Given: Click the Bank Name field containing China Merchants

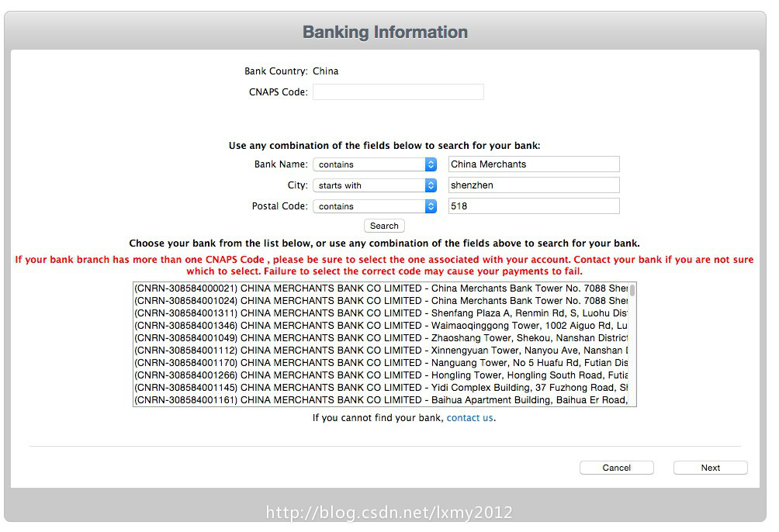Looking at the screenshot, I should (534, 164).
